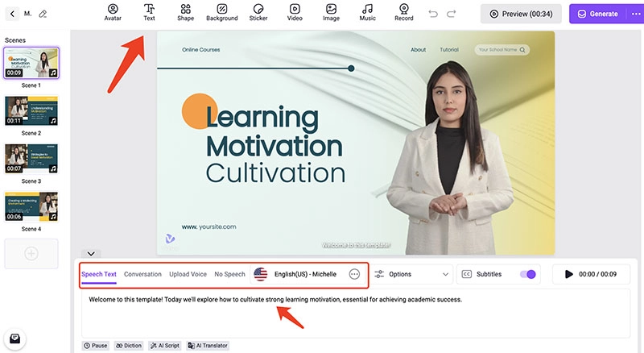The image size is (644, 353).
Task: Select the Scene 3 thumbnail
Action: tap(31, 158)
